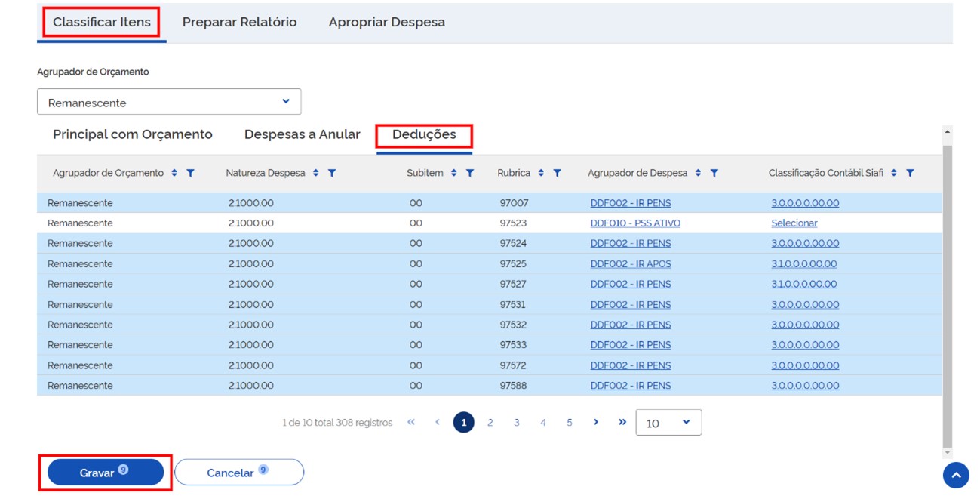Change rows per page dropdown

click(668, 423)
